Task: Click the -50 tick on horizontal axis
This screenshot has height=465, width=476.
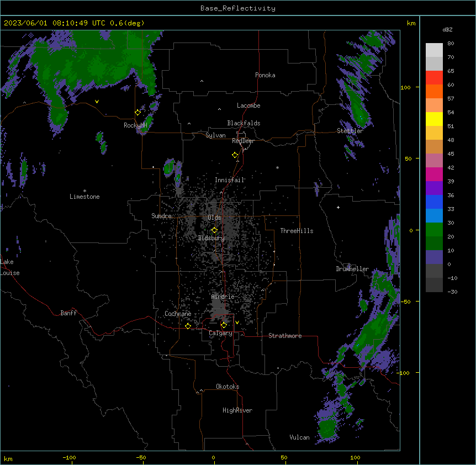Action: pos(141,458)
